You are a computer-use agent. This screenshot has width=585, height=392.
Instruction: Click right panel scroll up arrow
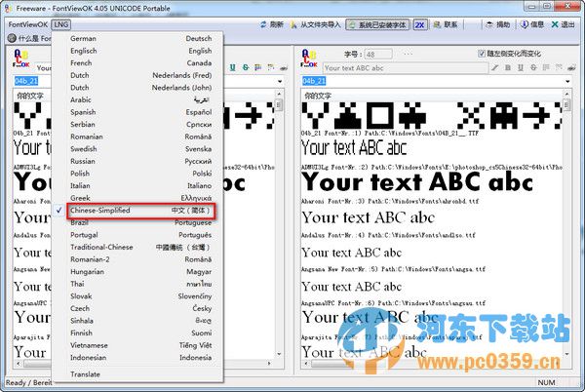(567, 94)
